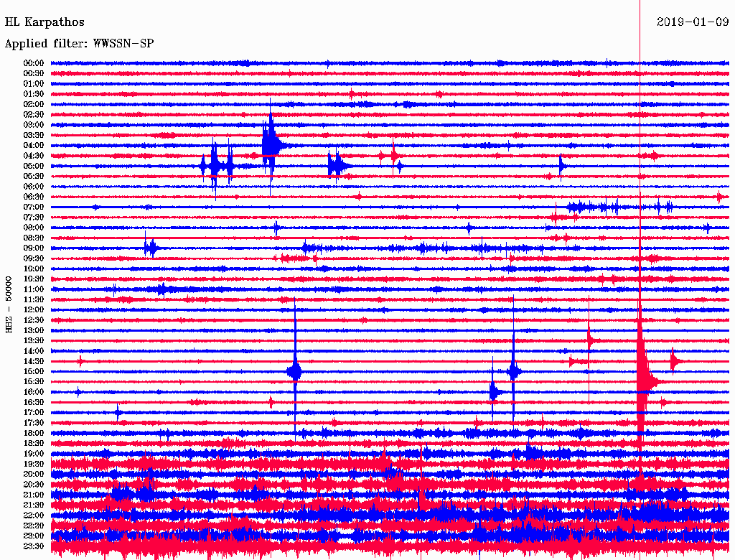Click the "17:30" time row label
Image resolution: width=735 pixels, height=560 pixels.
34,423
